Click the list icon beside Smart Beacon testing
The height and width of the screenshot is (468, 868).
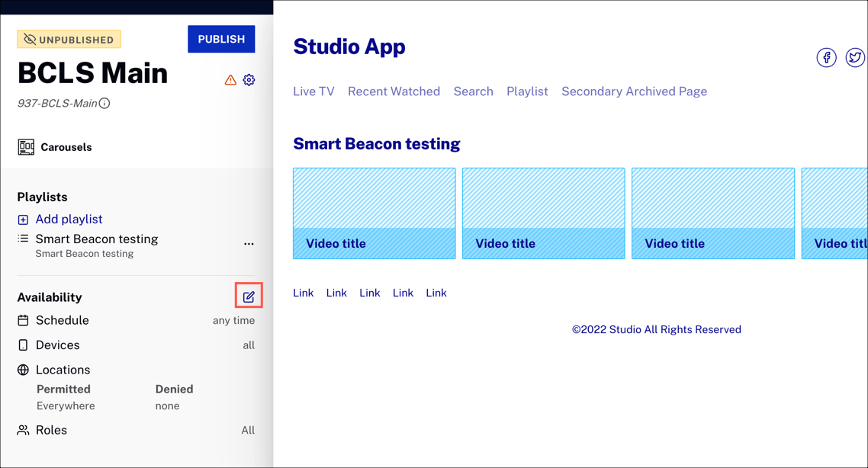point(23,239)
